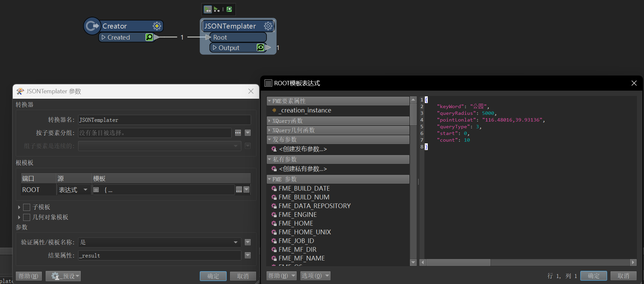Enable the 子模板 checkbox
The height and width of the screenshot is (284, 644).
tap(27, 207)
